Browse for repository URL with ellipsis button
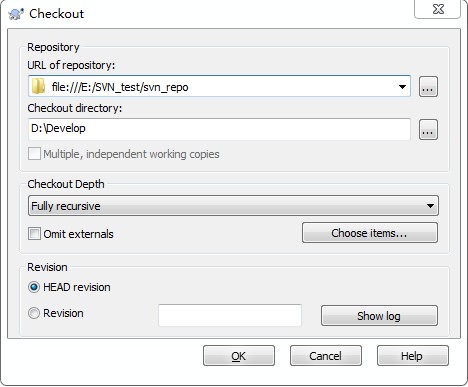Image resolution: width=468 pixels, height=387 pixels. pos(428,87)
